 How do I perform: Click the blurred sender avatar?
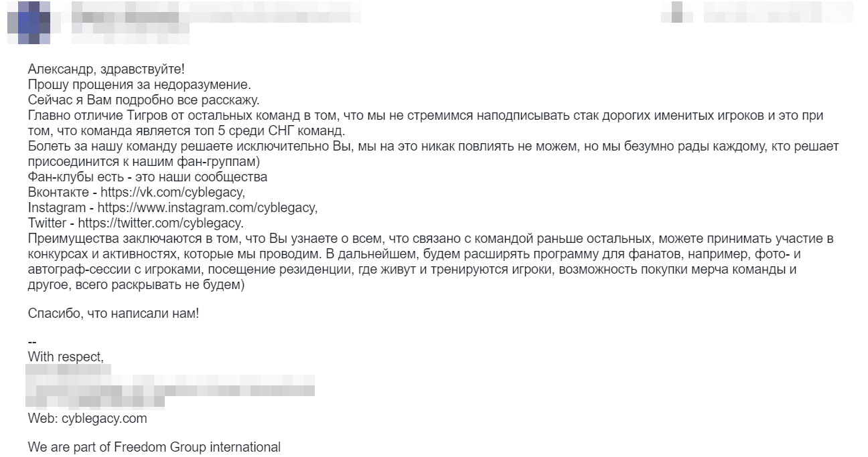28,21
